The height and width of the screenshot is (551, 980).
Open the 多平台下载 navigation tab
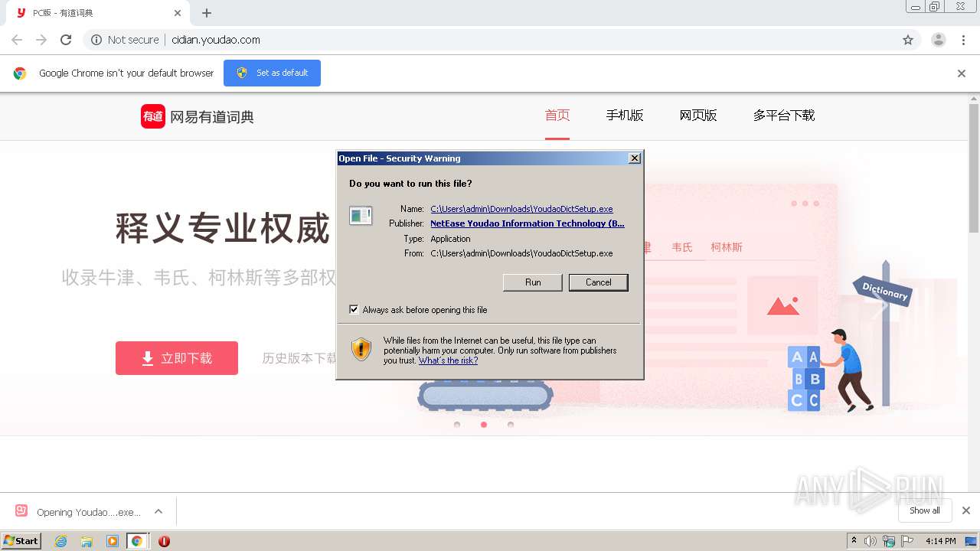click(784, 116)
